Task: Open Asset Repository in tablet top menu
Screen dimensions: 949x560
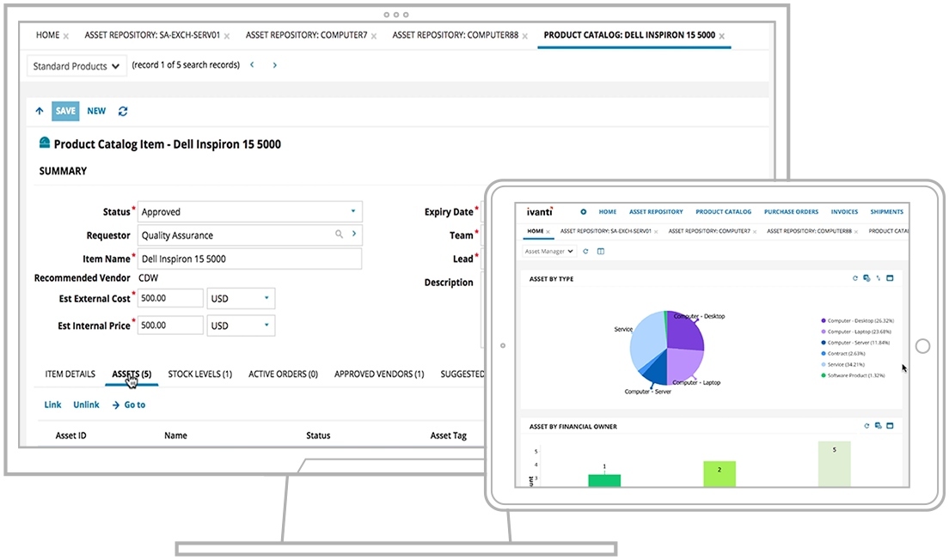Action: pos(656,211)
